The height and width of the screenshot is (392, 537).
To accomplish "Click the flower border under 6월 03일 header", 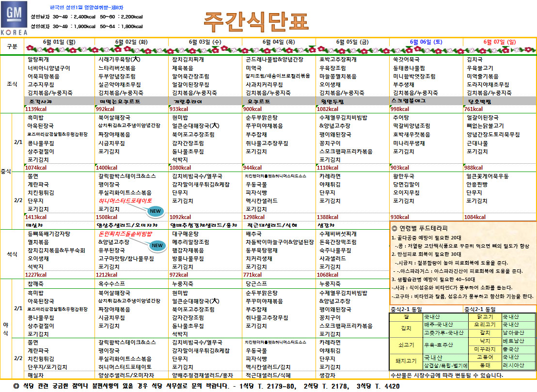I will (x=205, y=49).
